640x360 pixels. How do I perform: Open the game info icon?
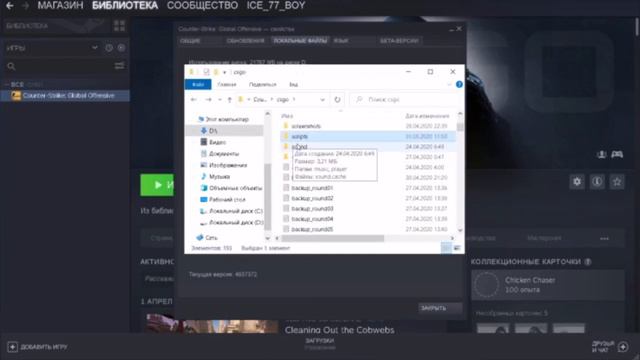pos(597,182)
